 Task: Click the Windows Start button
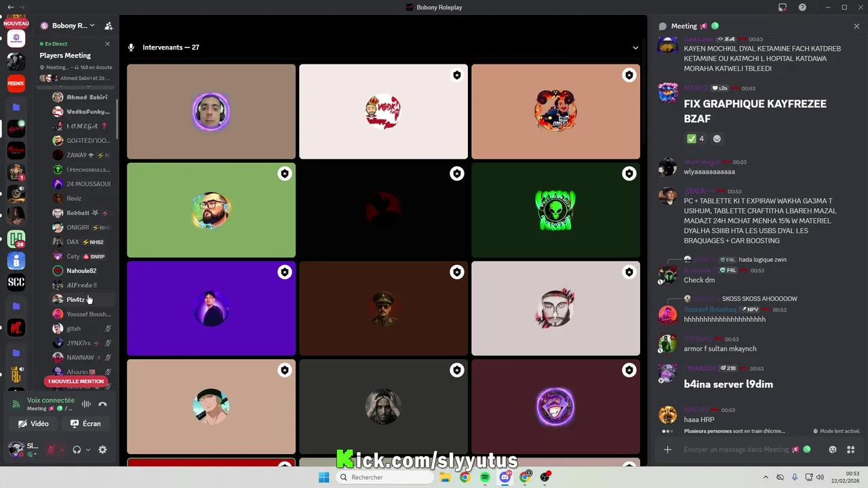pos(324,477)
